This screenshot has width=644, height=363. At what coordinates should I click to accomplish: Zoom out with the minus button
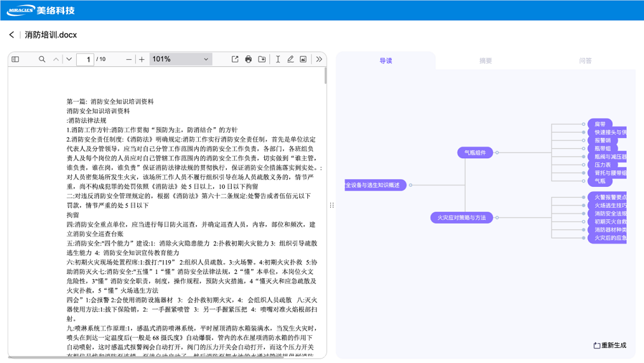point(128,59)
